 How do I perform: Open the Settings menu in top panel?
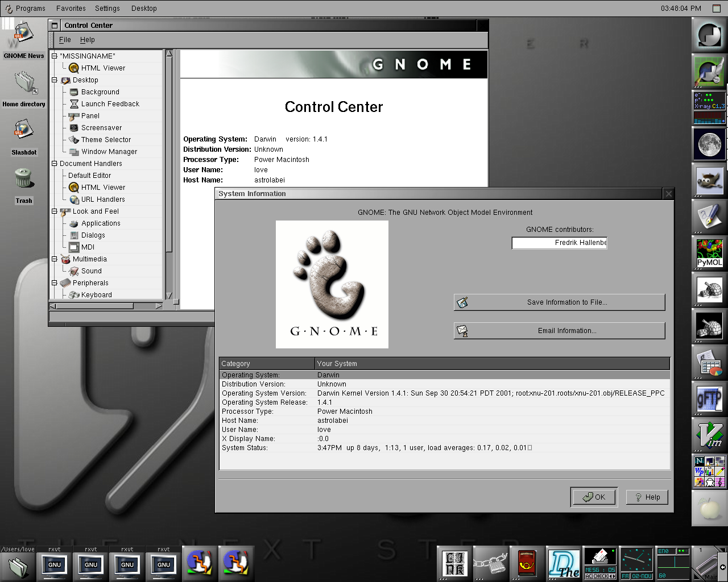(107, 9)
